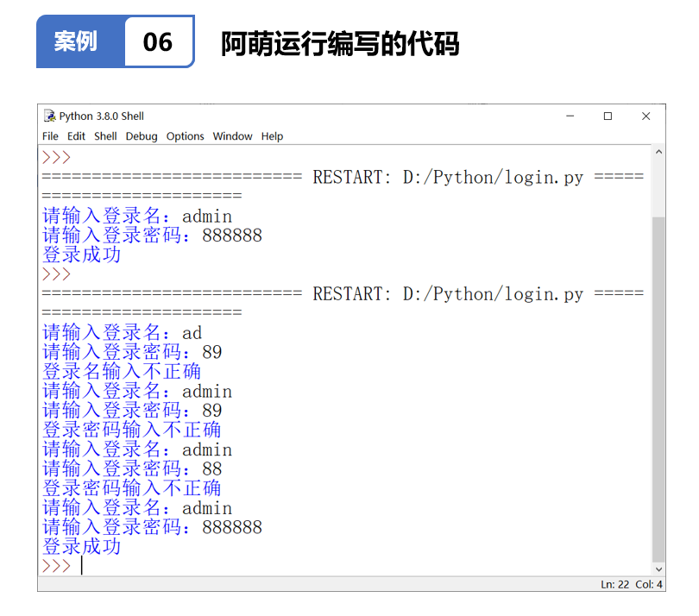Click the '06' case number box
The height and width of the screenshot is (616, 699).
(158, 42)
